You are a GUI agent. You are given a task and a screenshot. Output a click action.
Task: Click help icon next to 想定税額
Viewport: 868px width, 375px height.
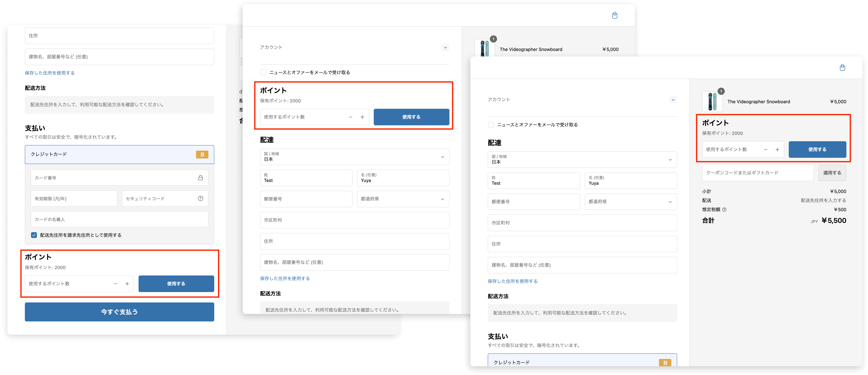(724, 210)
